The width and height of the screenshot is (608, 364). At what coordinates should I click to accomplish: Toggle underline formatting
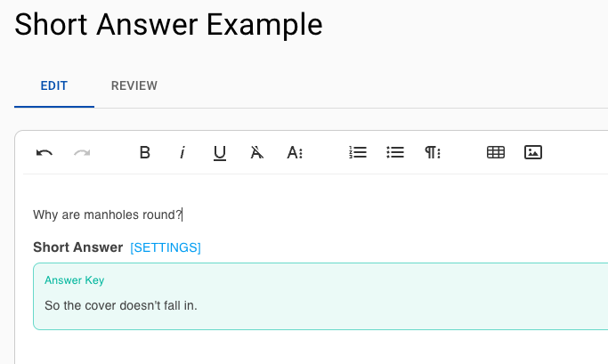point(220,153)
